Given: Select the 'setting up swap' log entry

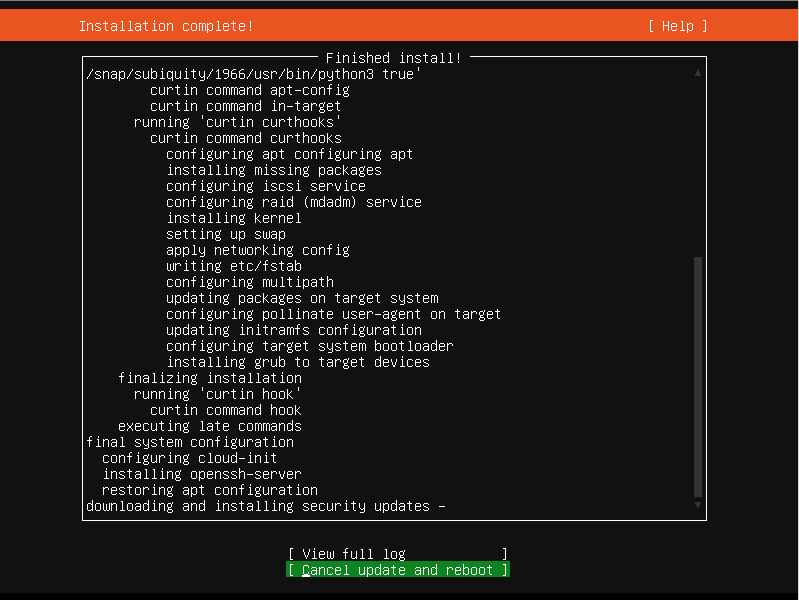Looking at the screenshot, I should click(225, 234).
